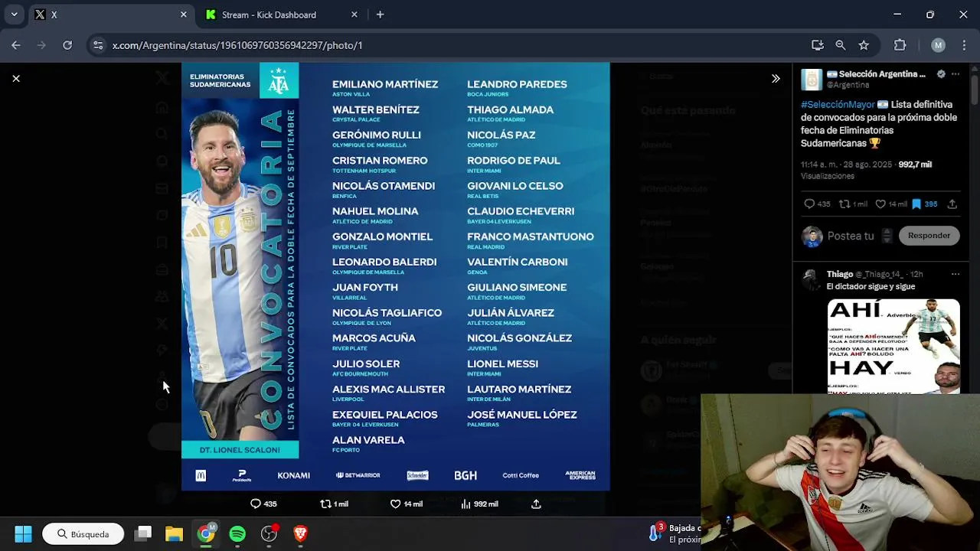The width and height of the screenshot is (980, 551).
Task: Share icon below the photo
Action: [536, 504]
